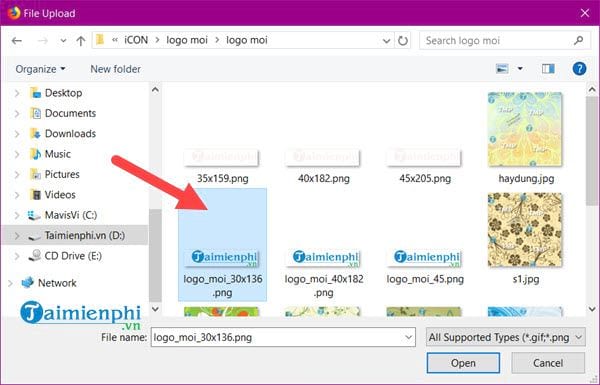This screenshot has width=600, height=385.
Task: Click New folder button
Action: (115, 69)
